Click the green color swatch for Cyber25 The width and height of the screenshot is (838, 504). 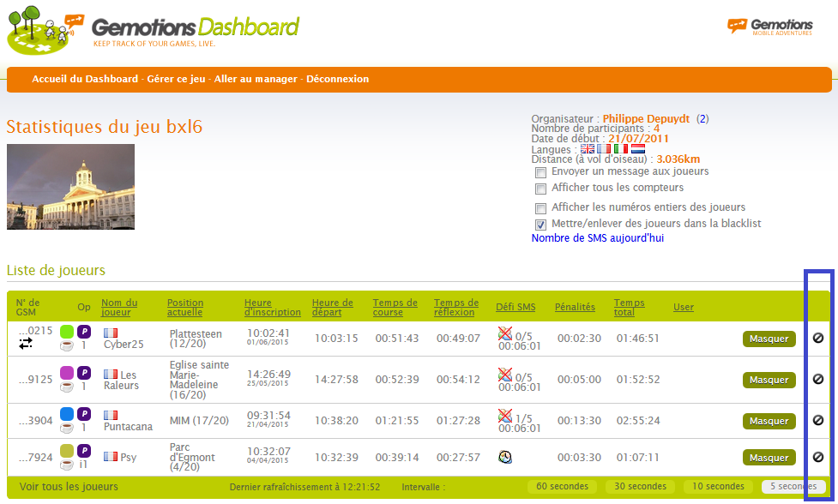[x=67, y=332]
